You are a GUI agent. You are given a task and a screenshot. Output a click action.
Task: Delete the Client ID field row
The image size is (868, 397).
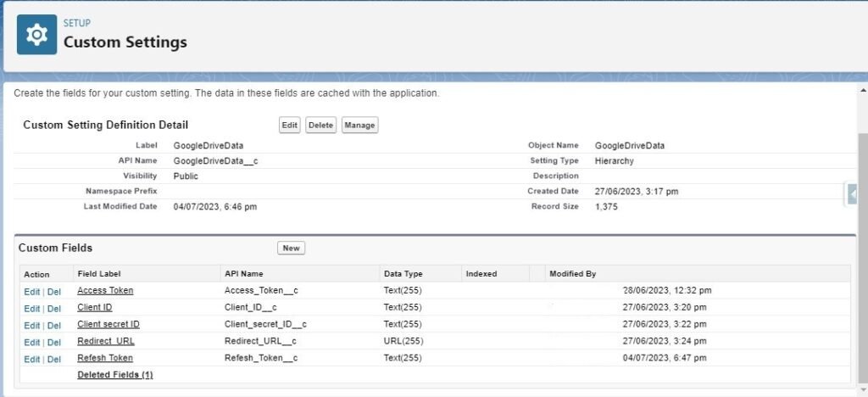(x=54, y=308)
